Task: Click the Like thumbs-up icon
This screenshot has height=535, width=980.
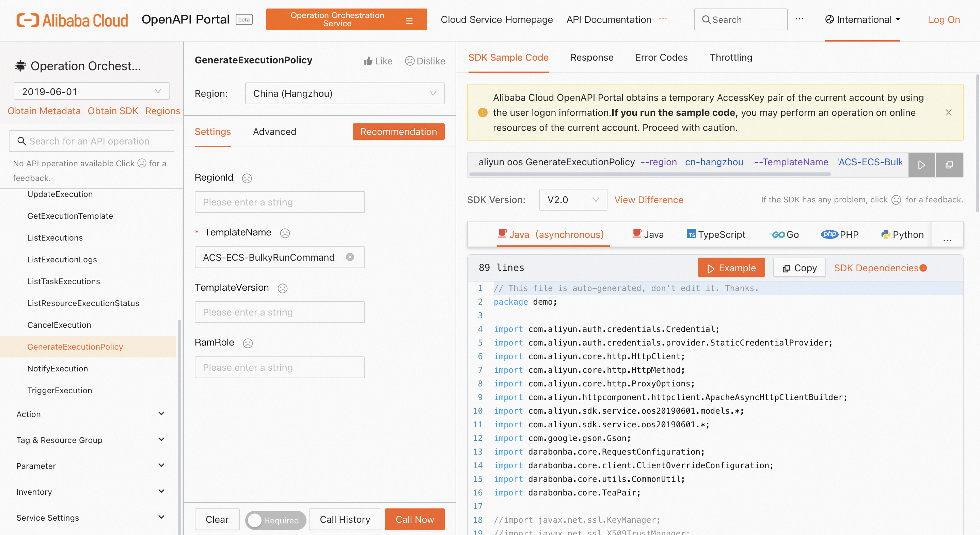Action: pyautogui.click(x=368, y=61)
